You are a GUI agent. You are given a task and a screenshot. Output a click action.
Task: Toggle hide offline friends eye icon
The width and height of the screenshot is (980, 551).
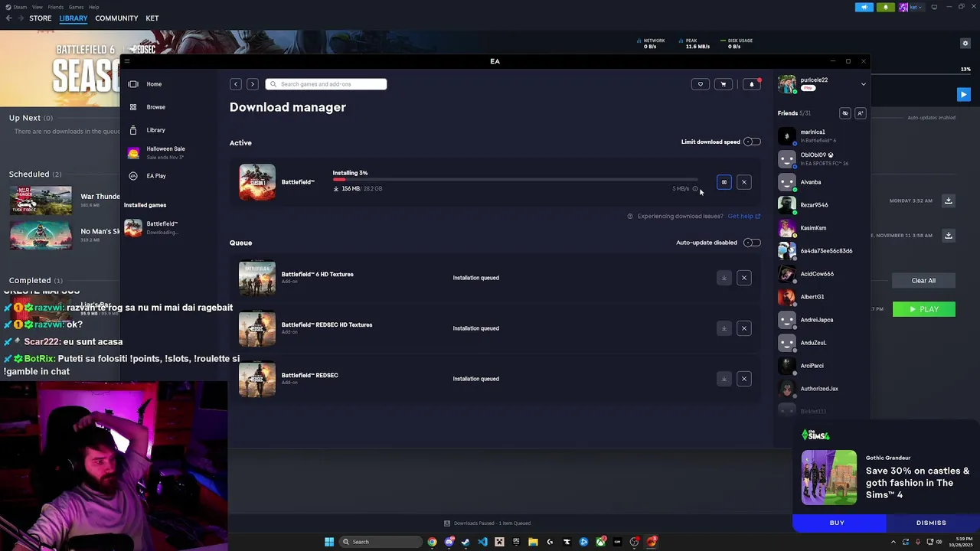pos(845,113)
